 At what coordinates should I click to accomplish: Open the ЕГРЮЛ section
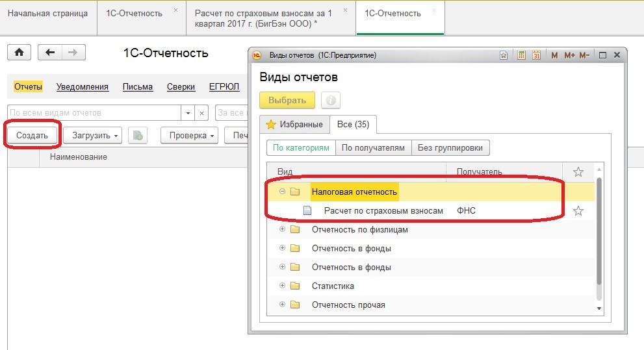224,86
